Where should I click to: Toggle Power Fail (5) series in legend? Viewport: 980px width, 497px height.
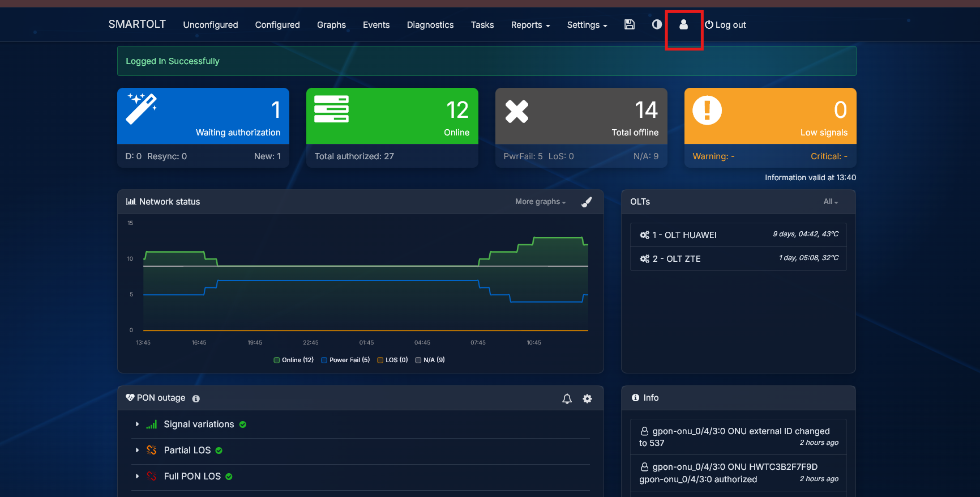click(x=345, y=360)
